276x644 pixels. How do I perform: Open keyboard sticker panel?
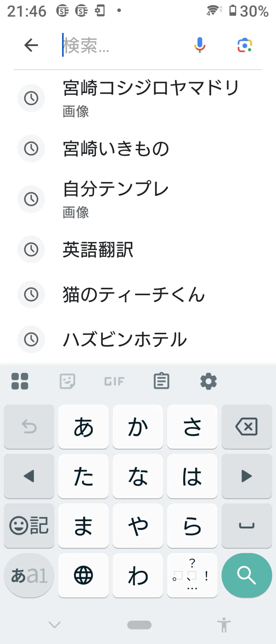click(x=67, y=381)
